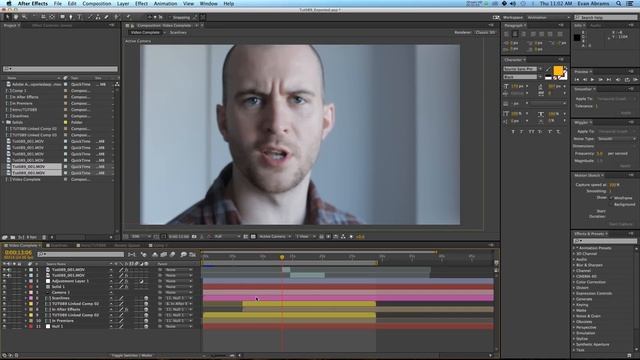Select the Horizontal Type tool
The width and height of the screenshot is (640, 360).
80,17
